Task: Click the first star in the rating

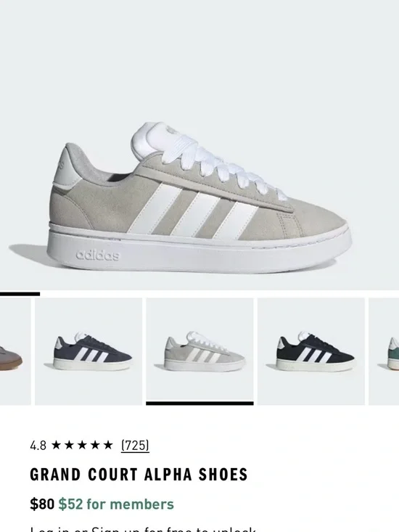Action: tap(56, 445)
